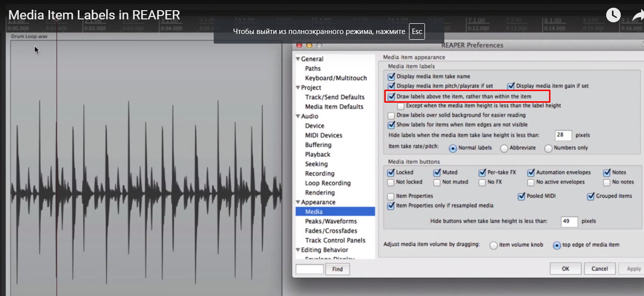Toggle Display media item gain if set
644x296 pixels.
[511, 86]
